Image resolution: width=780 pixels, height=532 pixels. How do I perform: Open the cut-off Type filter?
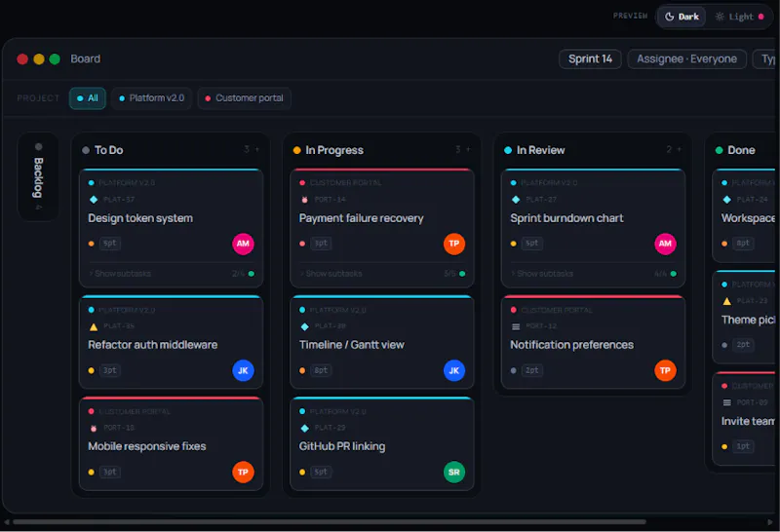766,59
